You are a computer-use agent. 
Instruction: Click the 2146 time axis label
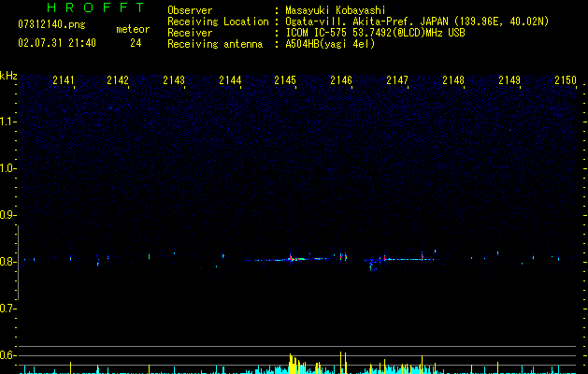point(341,80)
